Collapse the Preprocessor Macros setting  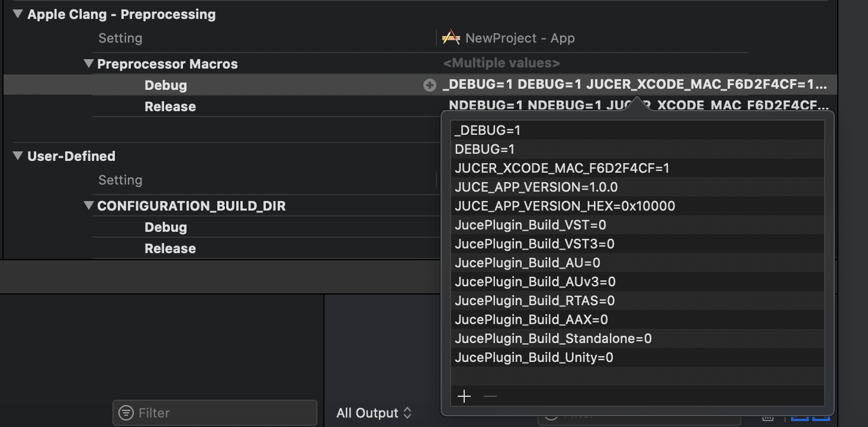coord(89,64)
